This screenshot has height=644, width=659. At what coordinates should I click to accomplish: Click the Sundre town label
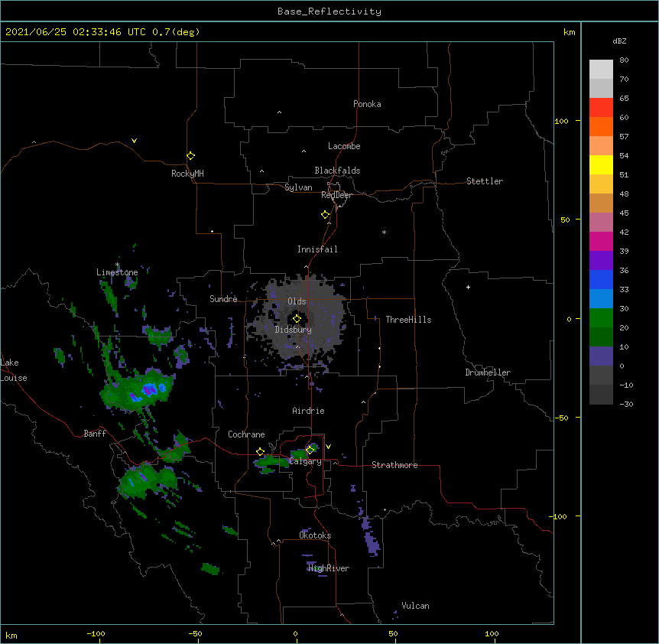coord(223,299)
